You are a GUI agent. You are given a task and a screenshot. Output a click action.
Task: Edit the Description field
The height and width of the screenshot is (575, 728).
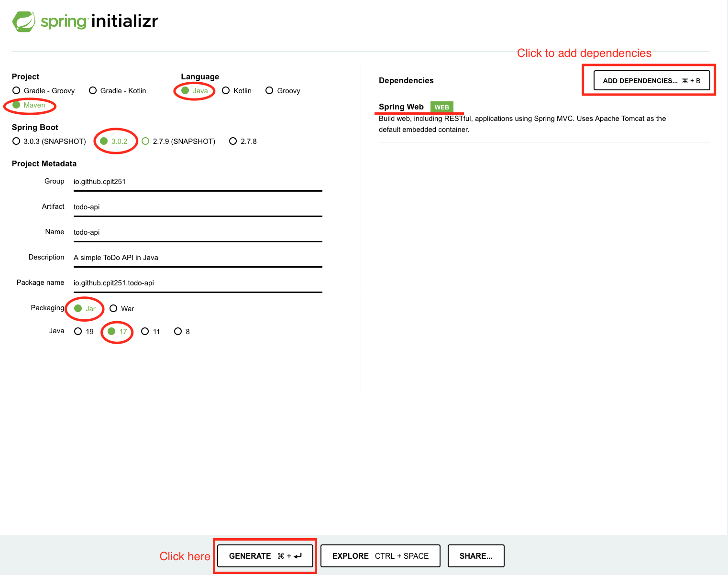(198, 258)
